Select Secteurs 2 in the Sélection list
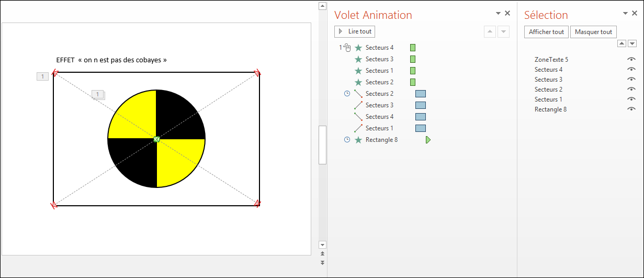 (x=549, y=90)
